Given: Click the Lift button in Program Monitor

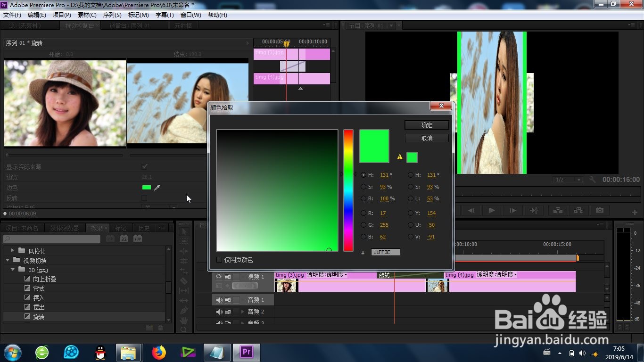Looking at the screenshot, I should (x=558, y=210).
